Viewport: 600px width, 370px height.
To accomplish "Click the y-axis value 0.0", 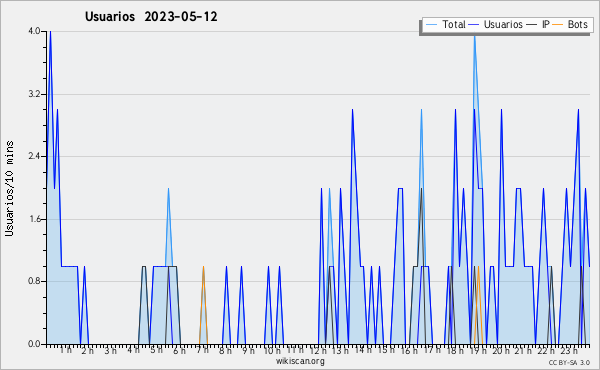I will point(34,344).
